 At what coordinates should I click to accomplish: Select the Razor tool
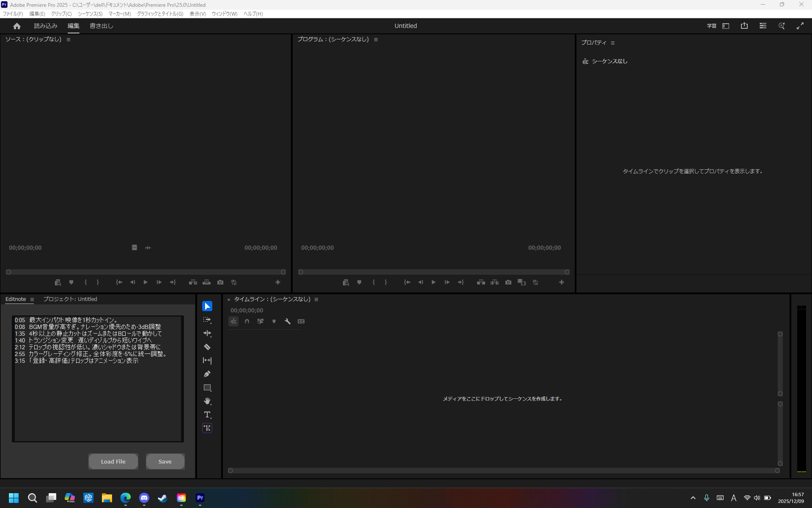pos(207,347)
